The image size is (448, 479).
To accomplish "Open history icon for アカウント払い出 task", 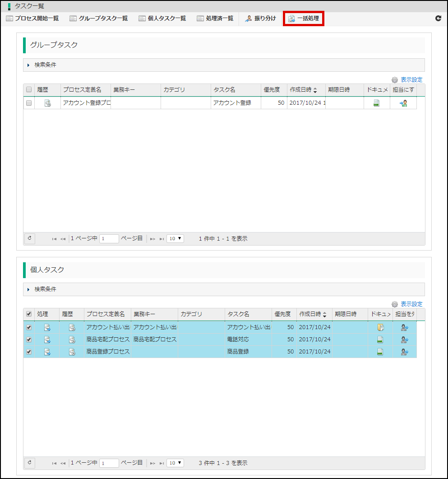I will 72,327.
